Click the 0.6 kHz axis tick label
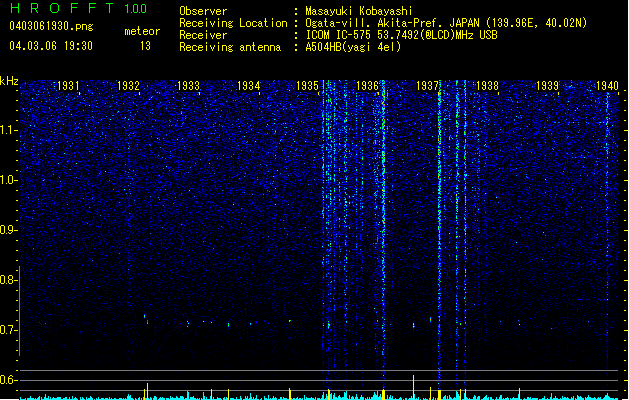The width and height of the screenshot is (629, 400). tap(8, 380)
